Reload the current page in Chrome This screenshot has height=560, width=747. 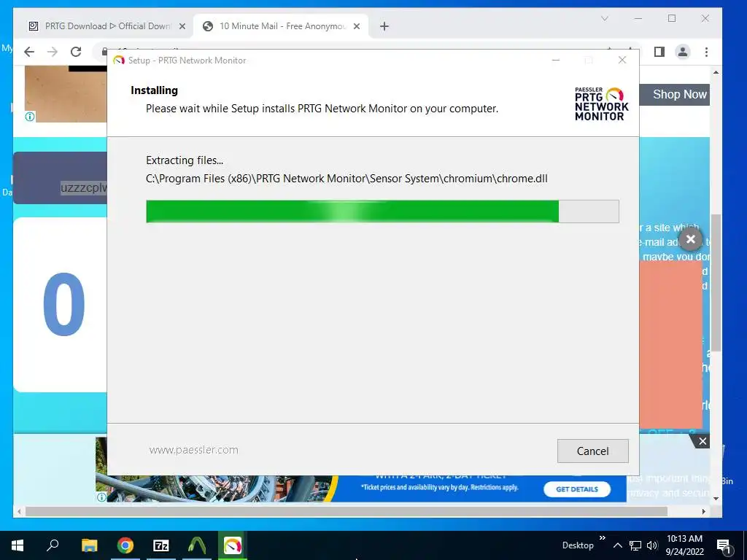(76, 52)
